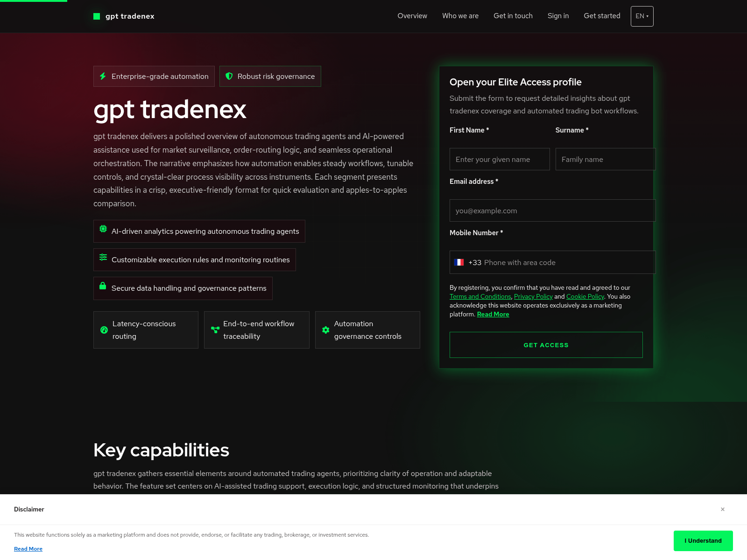Click the French flag country code icon
The image size is (747, 560).
(x=459, y=262)
